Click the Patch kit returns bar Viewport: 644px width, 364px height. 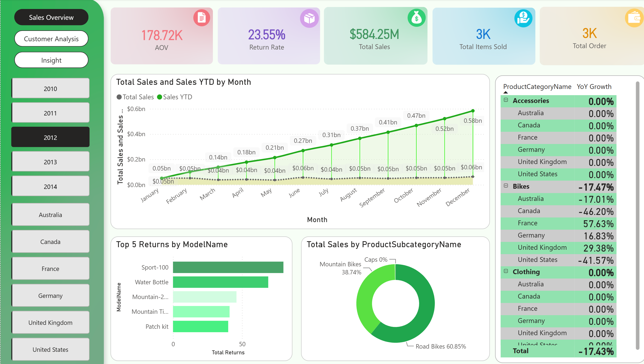(200, 326)
